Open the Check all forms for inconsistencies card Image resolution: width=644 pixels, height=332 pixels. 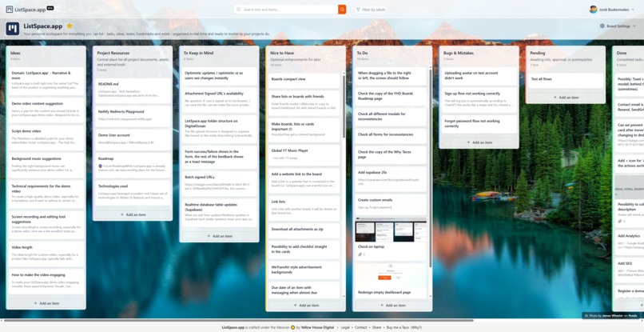[391, 134]
